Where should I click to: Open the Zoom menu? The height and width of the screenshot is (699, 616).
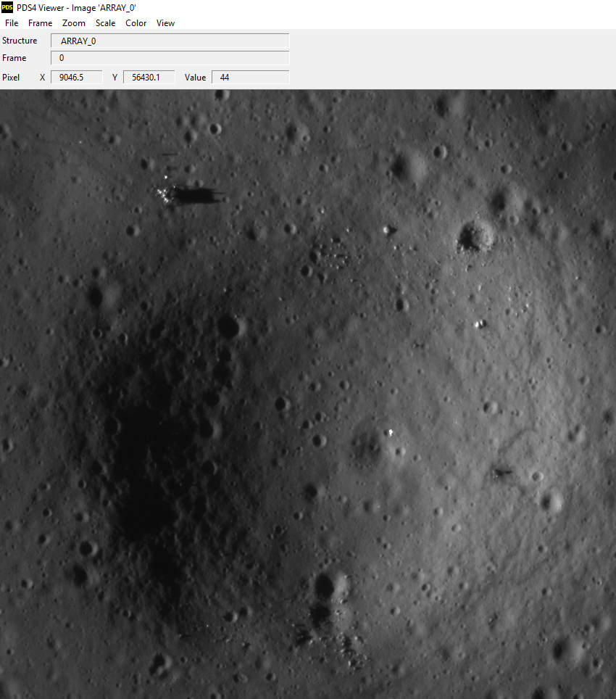(x=73, y=23)
